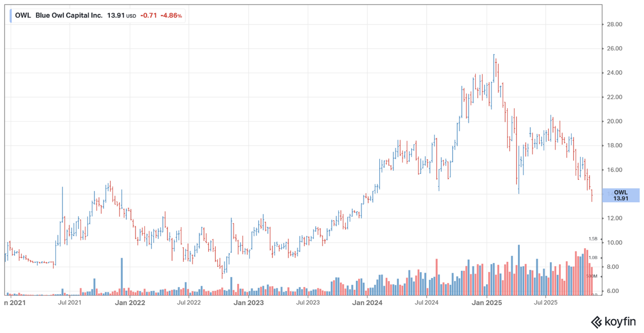Click the Jul 2023 date label
The image size is (644, 333).
click(308, 303)
